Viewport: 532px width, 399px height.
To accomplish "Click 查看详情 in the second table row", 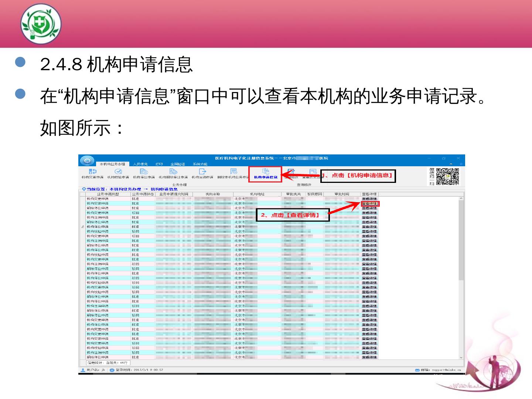I will (x=369, y=204).
